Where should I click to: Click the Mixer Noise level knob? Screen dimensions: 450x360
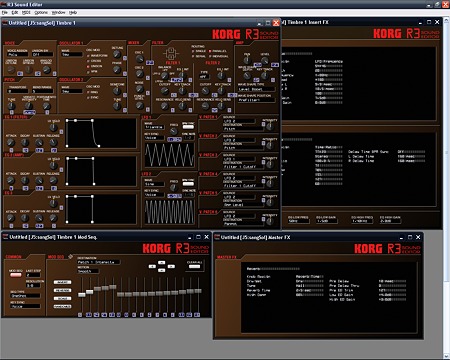tap(139, 89)
